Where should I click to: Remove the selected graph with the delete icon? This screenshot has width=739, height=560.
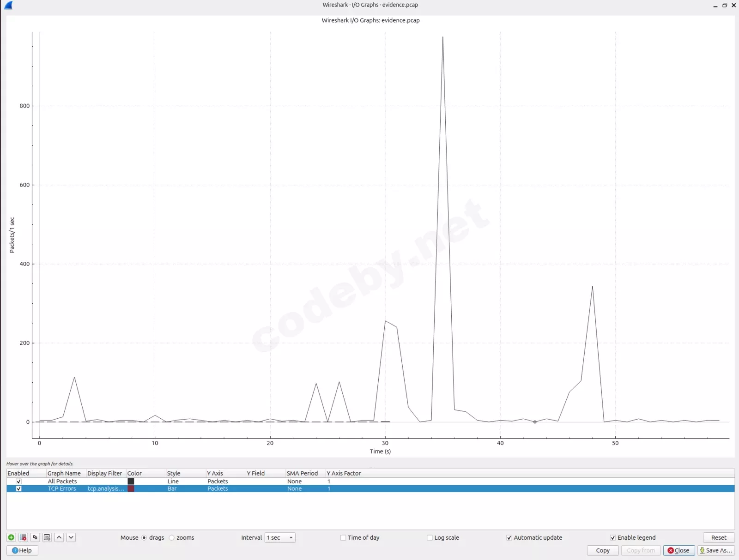[x=23, y=537]
